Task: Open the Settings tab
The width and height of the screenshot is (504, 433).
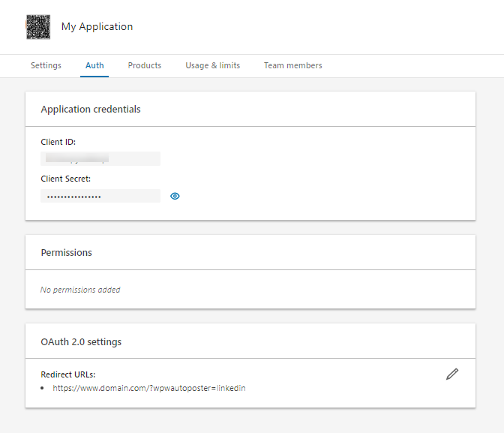Action: coord(46,65)
